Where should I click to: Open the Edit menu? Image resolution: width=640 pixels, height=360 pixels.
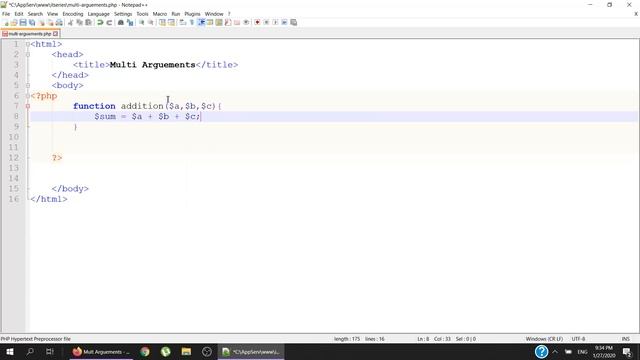19,14
